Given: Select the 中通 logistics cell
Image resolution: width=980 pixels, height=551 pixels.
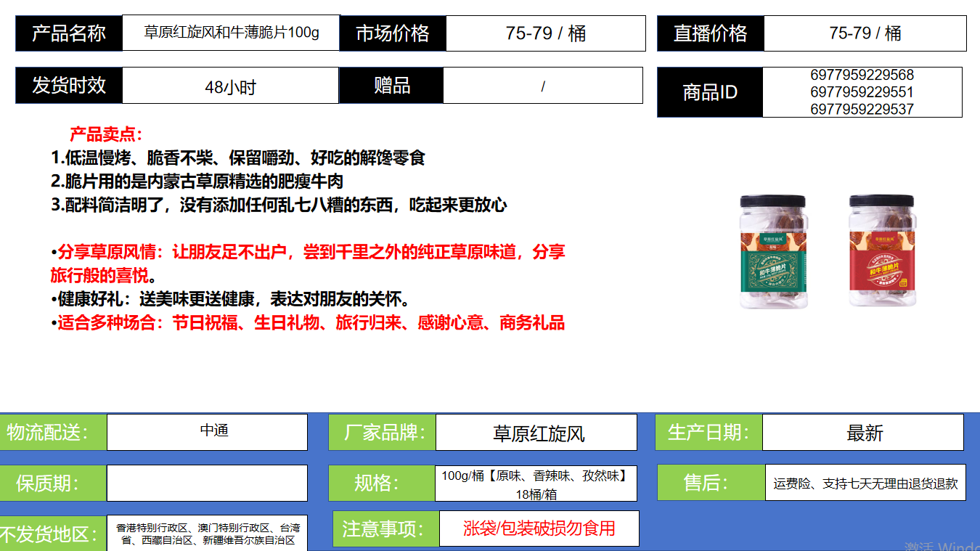Looking at the screenshot, I should [x=207, y=432].
